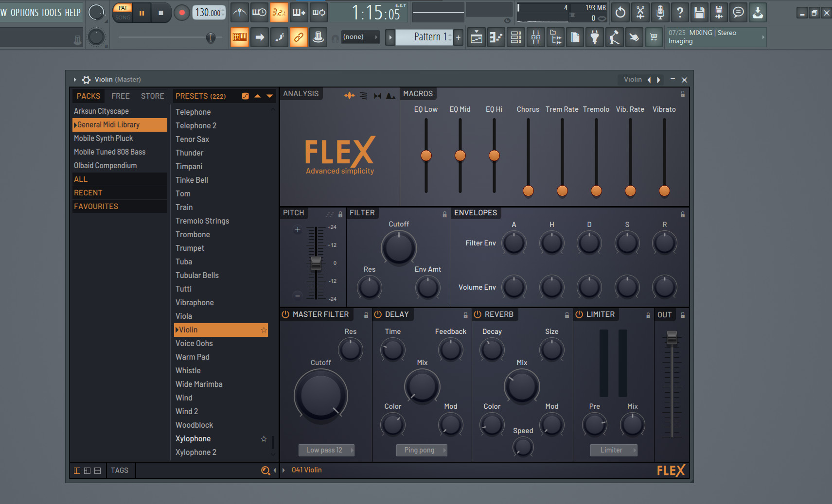
Task: Click the Vibrato macro slider handle
Action: coord(664,191)
